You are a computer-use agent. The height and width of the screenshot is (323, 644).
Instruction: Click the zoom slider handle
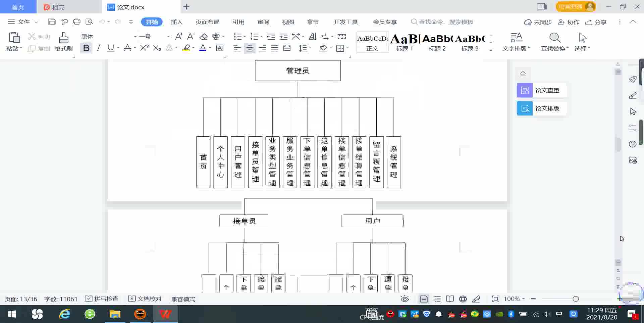point(576,299)
